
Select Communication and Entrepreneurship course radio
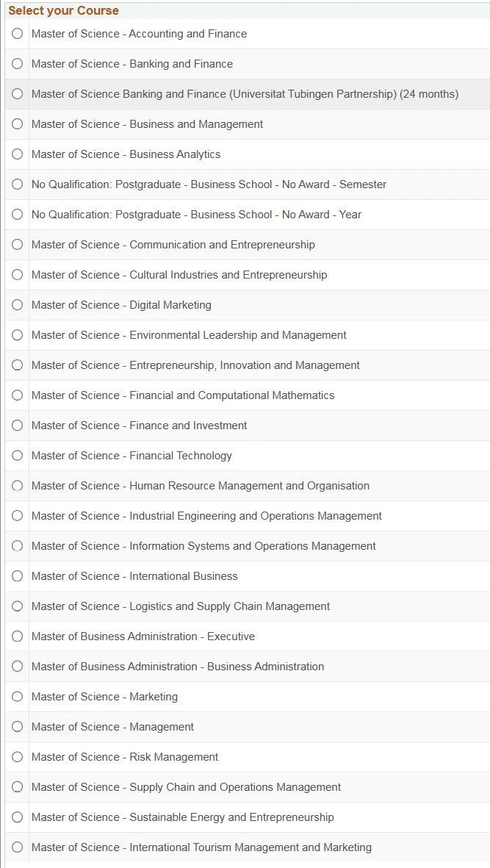click(x=17, y=245)
